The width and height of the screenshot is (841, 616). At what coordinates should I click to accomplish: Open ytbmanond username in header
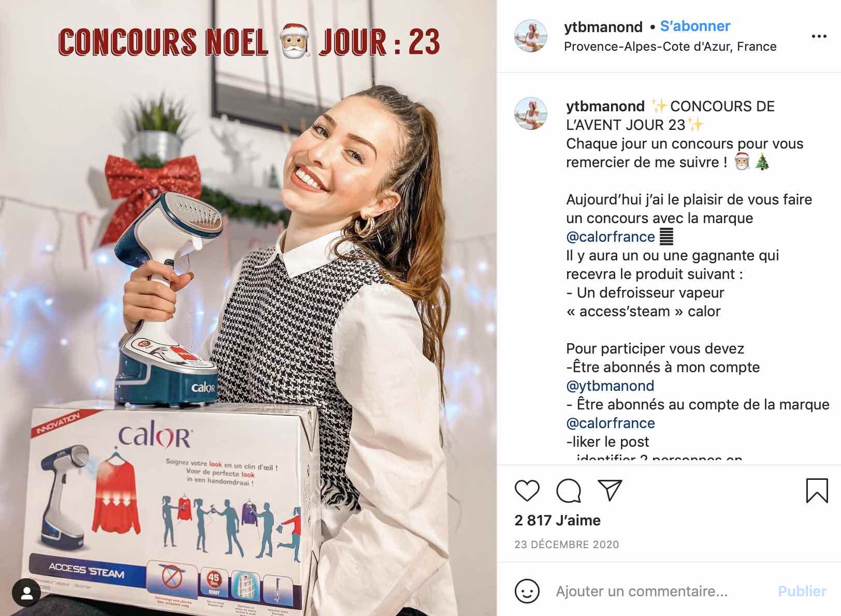coord(603,26)
